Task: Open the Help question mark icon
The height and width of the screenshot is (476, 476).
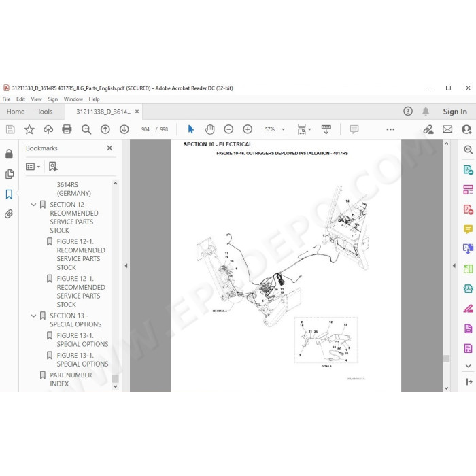Action: click(x=408, y=112)
